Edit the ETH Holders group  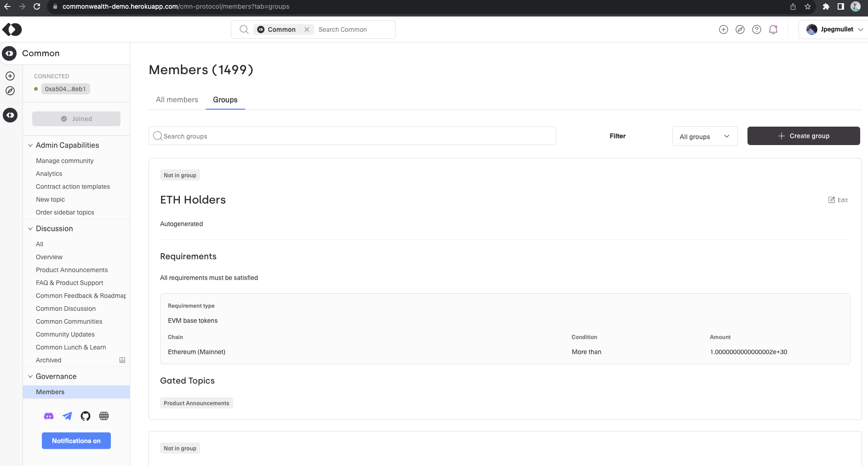(838, 200)
